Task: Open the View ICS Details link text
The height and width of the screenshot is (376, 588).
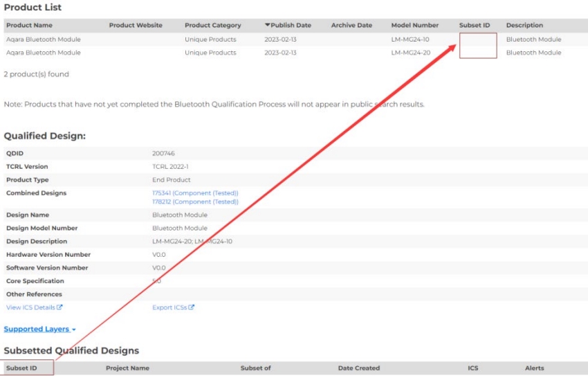Action: coord(30,307)
